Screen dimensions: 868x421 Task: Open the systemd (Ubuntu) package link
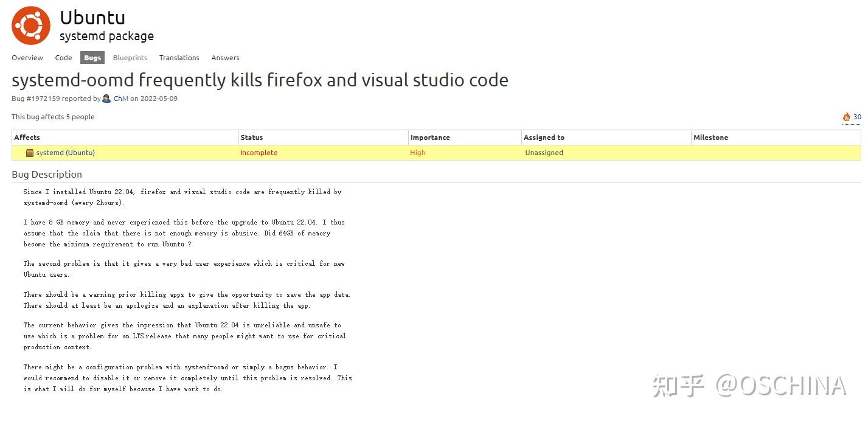click(x=65, y=153)
